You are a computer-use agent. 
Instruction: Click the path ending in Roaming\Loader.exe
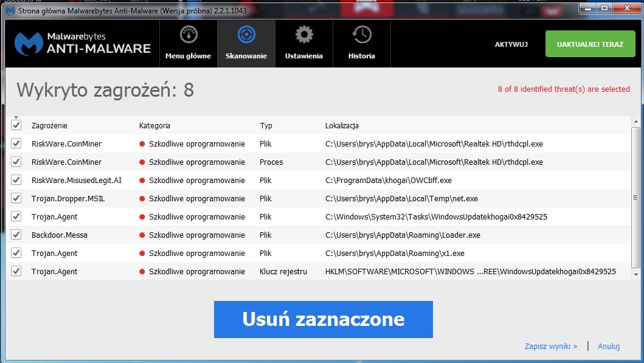403,235
